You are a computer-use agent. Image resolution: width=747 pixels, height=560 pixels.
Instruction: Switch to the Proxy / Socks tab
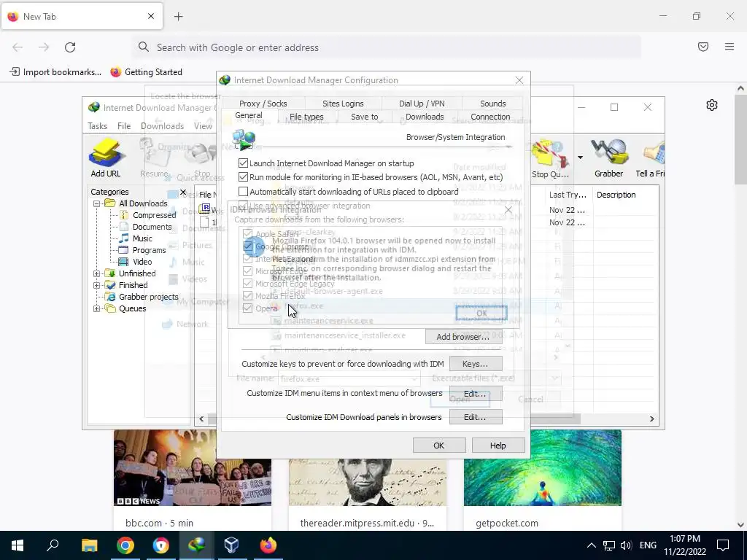click(263, 104)
